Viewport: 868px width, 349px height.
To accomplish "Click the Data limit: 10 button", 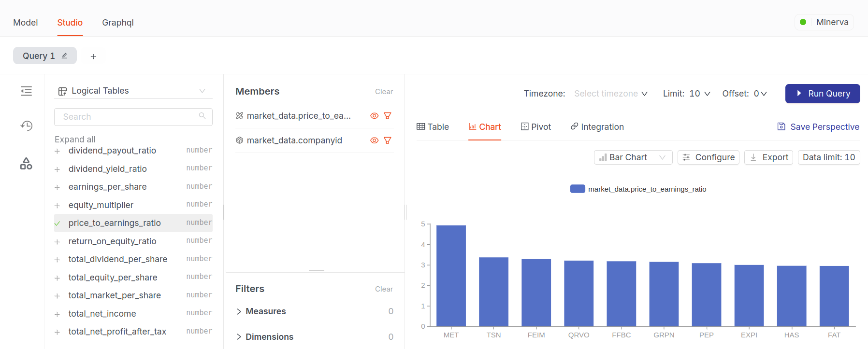I will (x=829, y=157).
